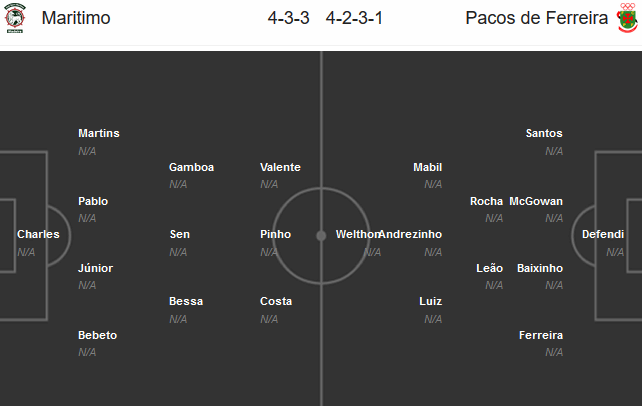Select the 4-3-3 formation label
Viewport: 642px width, 406px height.
(x=289, y=18)
